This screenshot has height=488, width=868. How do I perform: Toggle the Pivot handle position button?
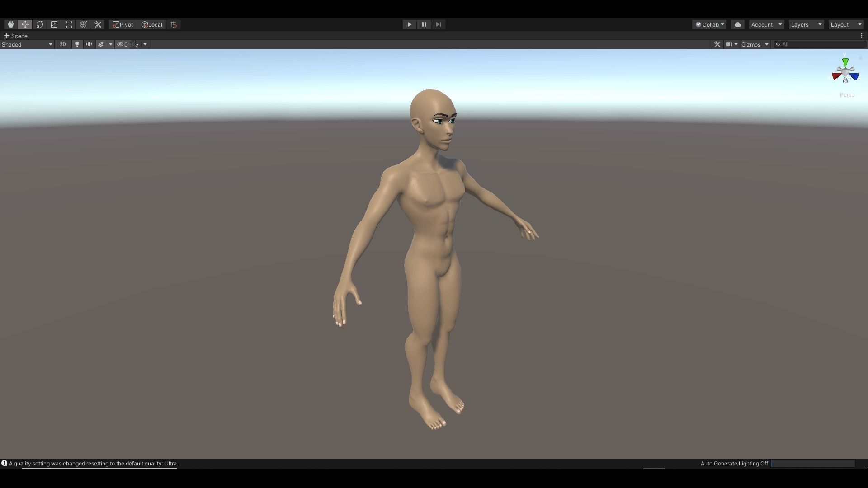click(x=123, y=24)
